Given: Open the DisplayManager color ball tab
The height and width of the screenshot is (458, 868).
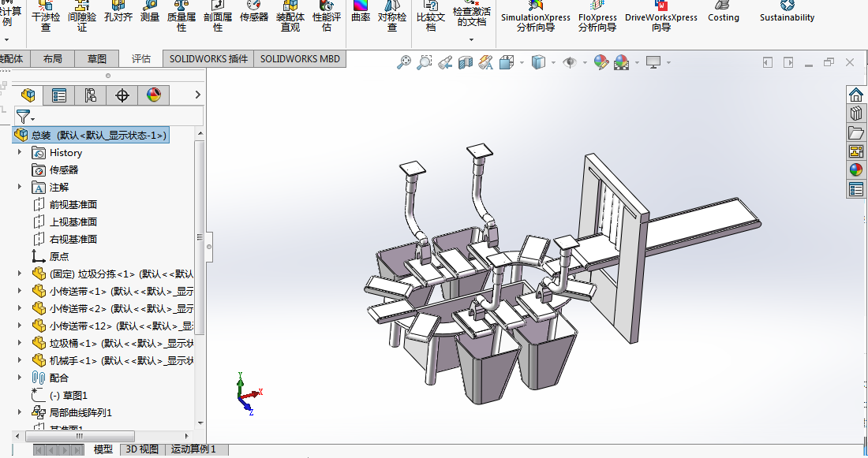Looking at the screenshot, I should tap(153, 95).
